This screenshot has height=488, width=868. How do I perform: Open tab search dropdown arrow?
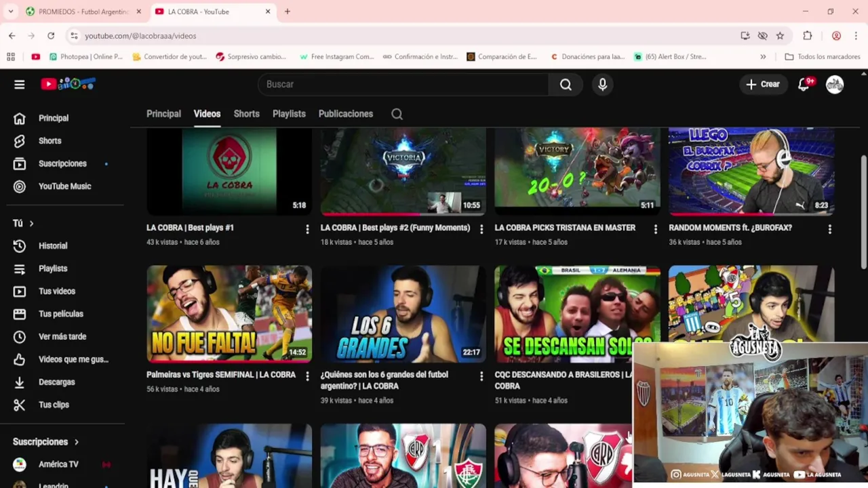(x=10, y=12)
